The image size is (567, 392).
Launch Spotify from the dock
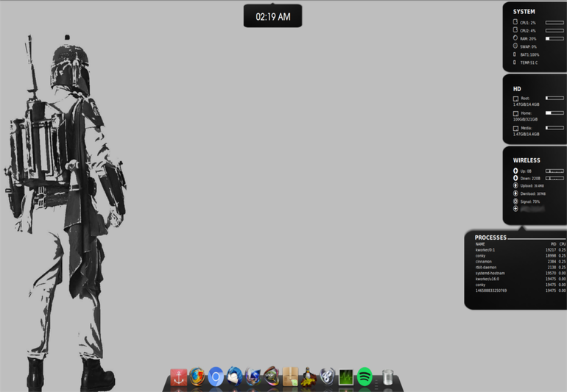364,377
